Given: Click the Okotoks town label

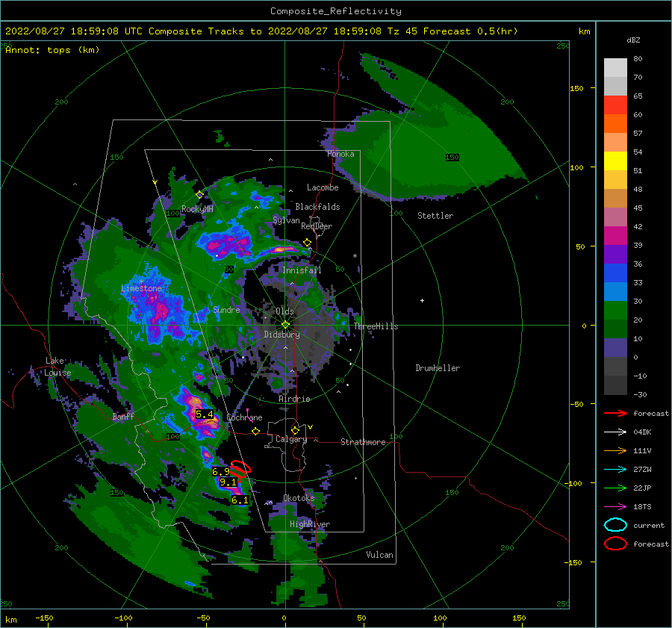Looking at the screenshot, I should click(299, 497).
